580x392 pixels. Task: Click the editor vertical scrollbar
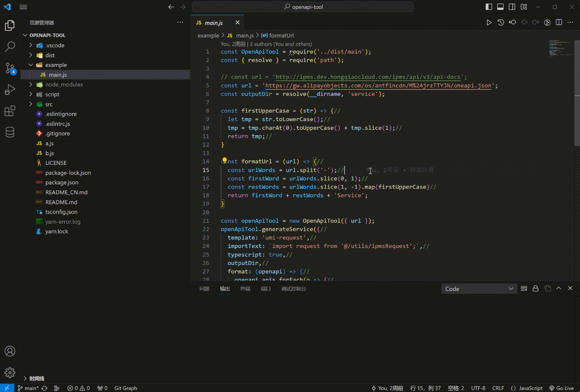pos(577,93)
